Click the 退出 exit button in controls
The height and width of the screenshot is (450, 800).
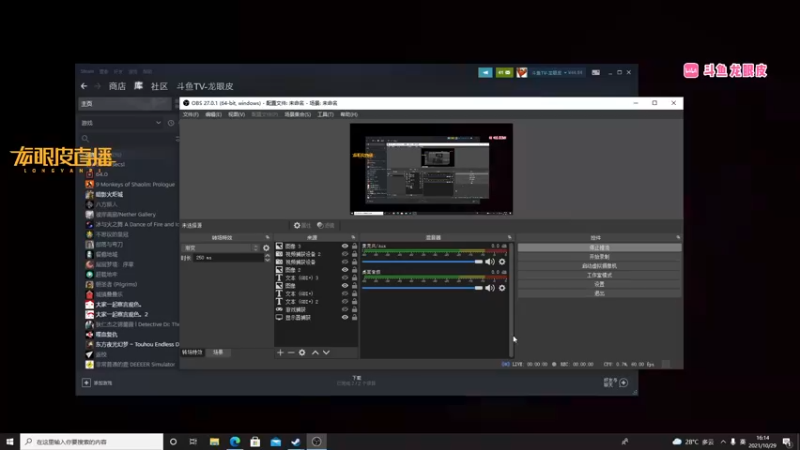pyautogui.click(x=599, y=293)
